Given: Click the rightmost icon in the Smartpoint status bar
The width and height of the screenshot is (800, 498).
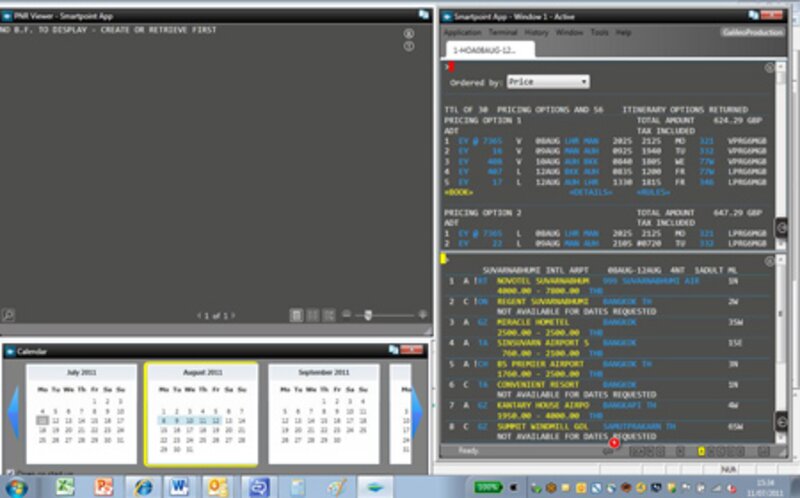Looking at the screenshot, I should pyautogui.click(x=763, y=451).
